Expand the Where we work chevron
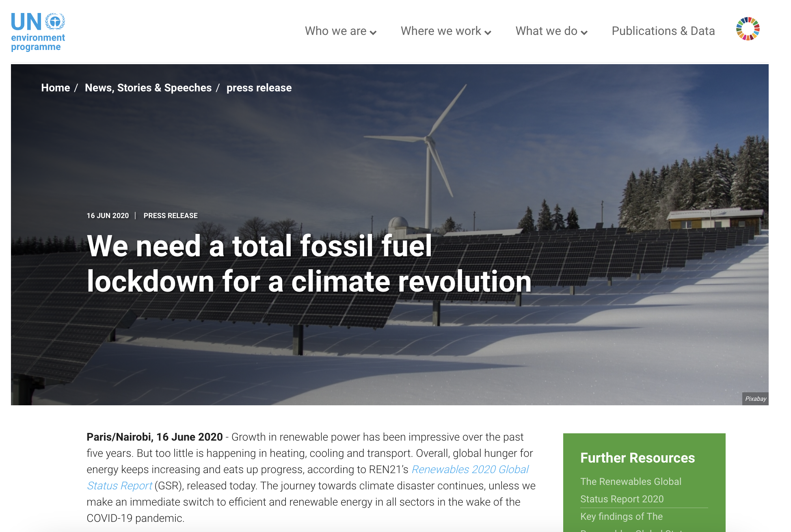 pos(488,32)
